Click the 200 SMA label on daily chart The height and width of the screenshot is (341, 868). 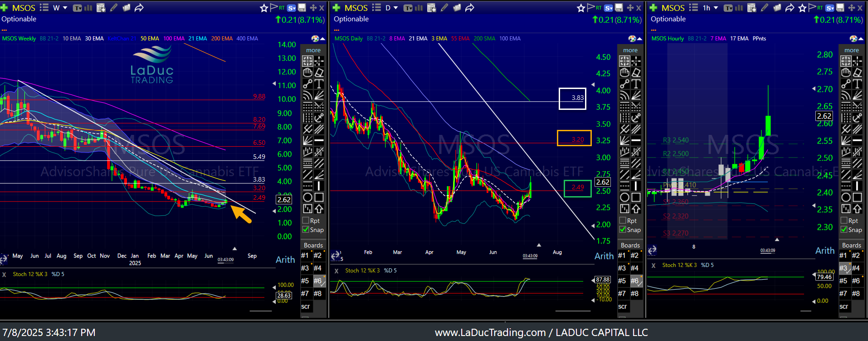point(484,39)
